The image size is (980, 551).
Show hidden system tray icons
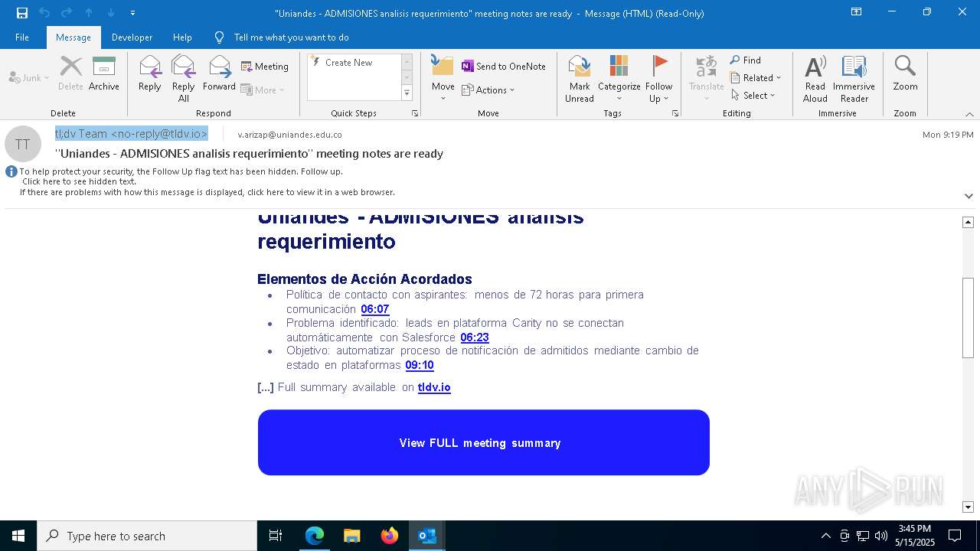click(x=825, y=536)
